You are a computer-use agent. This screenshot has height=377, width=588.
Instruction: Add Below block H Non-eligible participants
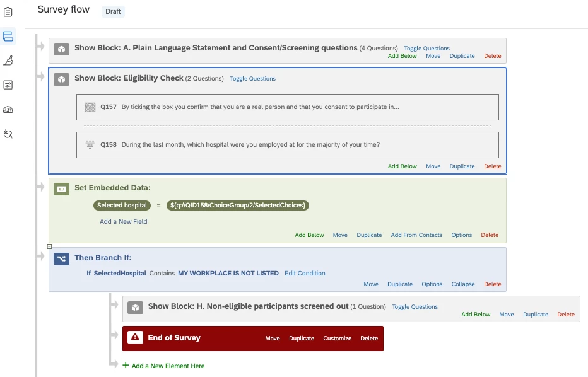pyautogui.click(x=476, y=315)
